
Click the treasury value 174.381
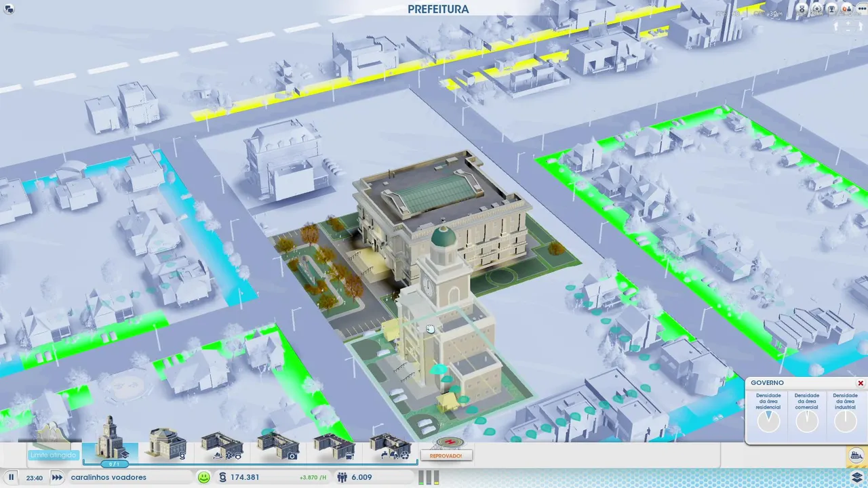[245, 477]
